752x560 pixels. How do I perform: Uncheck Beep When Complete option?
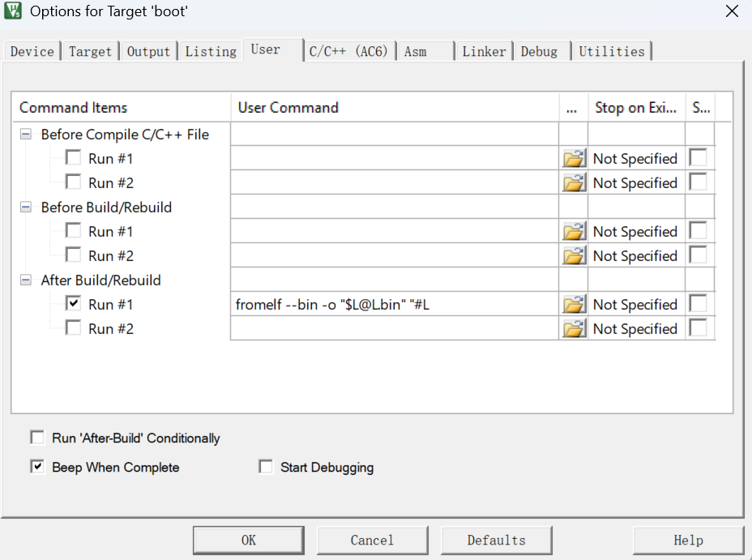tap(37, 467)
